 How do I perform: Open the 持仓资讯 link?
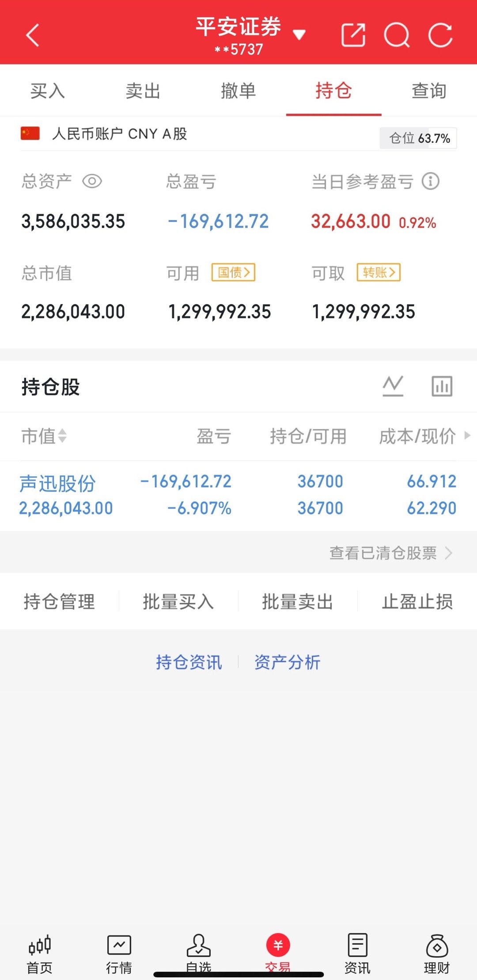click(x=189, y=662)
